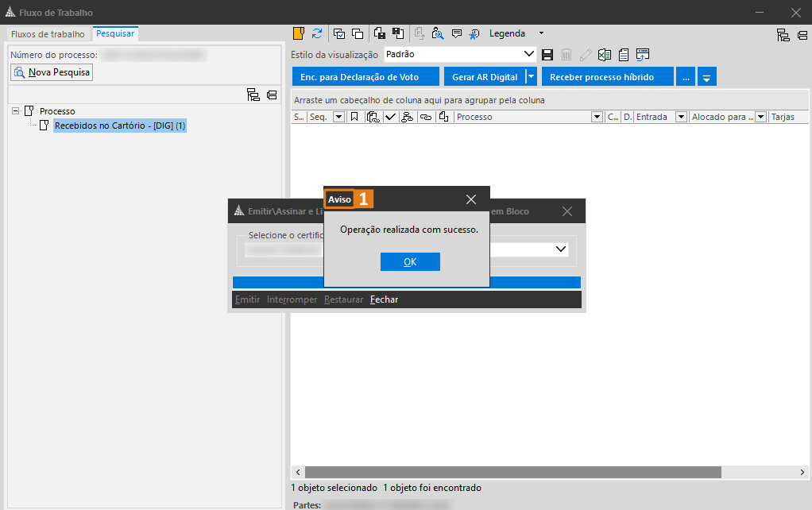
Task: Click Restaurar in the dialog menu bar
Action: tap(343, 299)
